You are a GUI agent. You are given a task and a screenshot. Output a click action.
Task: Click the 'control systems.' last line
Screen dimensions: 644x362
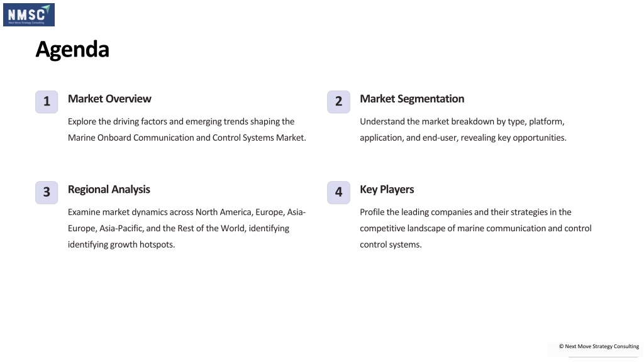coord(391,244)
